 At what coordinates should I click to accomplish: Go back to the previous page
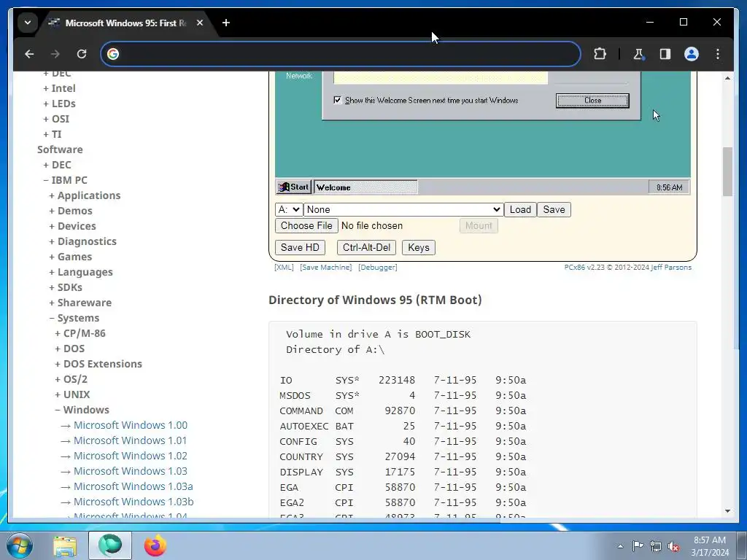click(x=29, y=54)
